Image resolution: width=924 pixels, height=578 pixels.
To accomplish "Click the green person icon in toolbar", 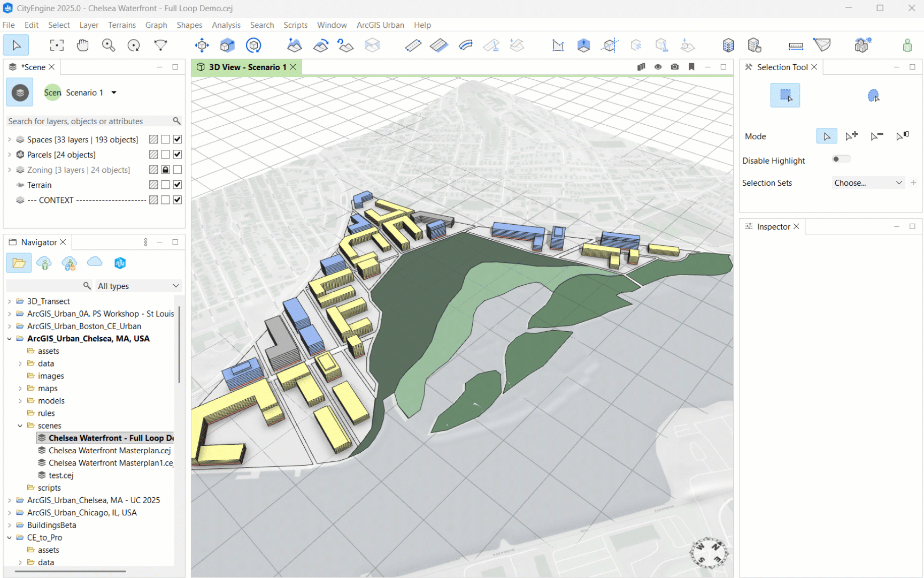I will pyautogui.click(x=907, y=45).
